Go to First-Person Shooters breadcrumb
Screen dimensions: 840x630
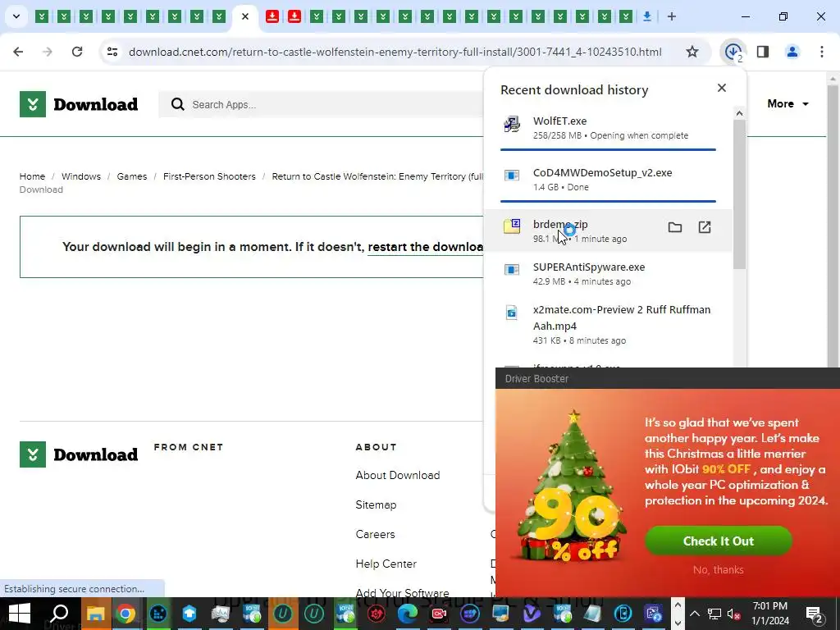coord(209,176)
